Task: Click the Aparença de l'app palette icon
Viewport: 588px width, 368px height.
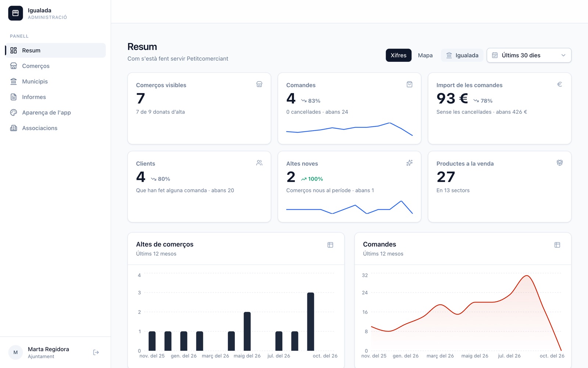Action: pos(14,112)
